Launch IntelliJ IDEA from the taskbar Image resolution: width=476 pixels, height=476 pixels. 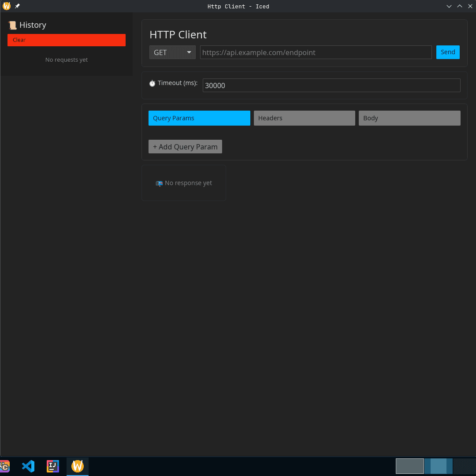click(53, 466)
